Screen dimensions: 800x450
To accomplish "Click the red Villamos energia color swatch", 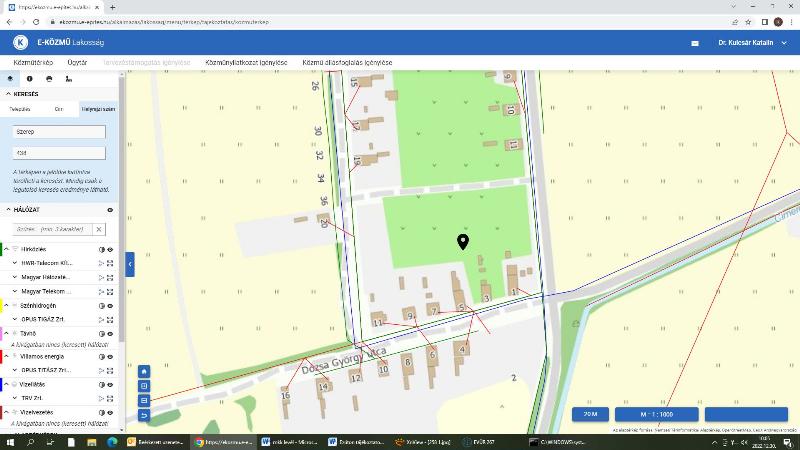I will point(1,357).
